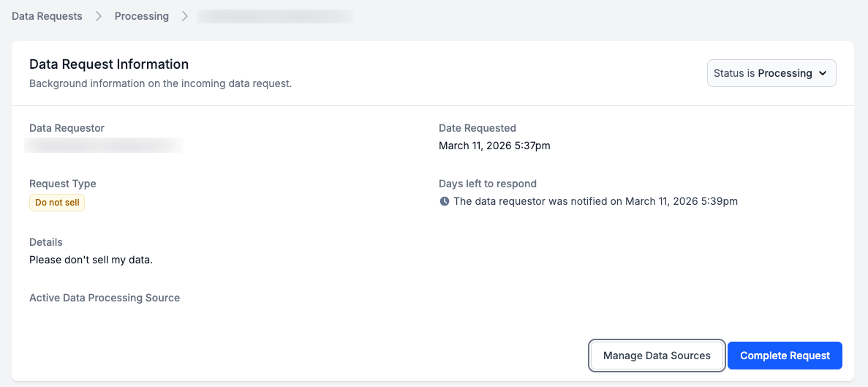
Task: Click the Active Data Processing Source label
Action: (105, 298)
